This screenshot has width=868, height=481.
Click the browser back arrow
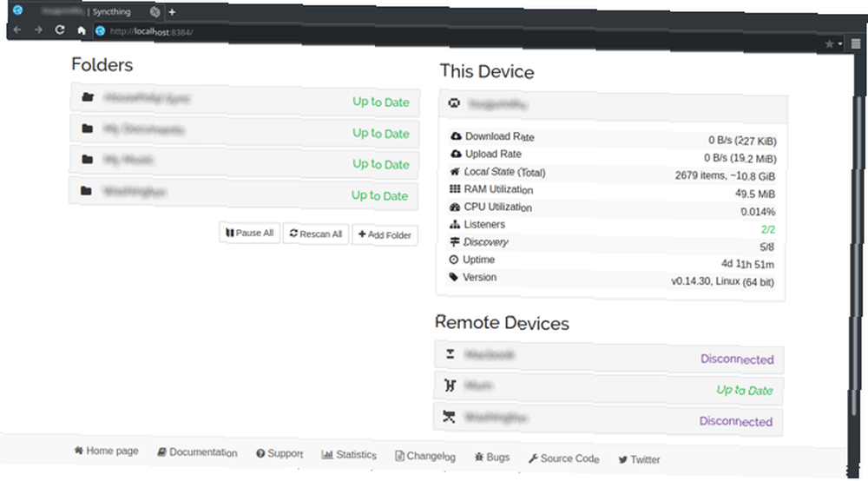tap(17, 30)
